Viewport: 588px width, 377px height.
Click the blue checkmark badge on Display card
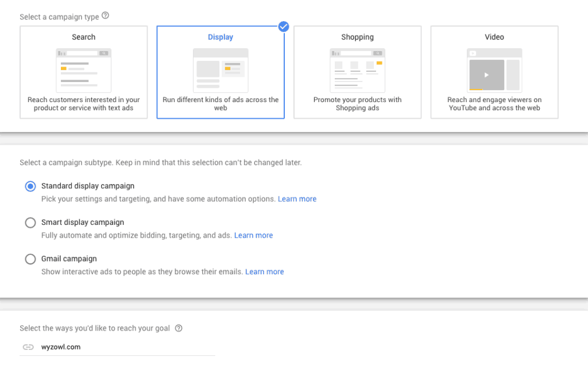click(284, 26)
